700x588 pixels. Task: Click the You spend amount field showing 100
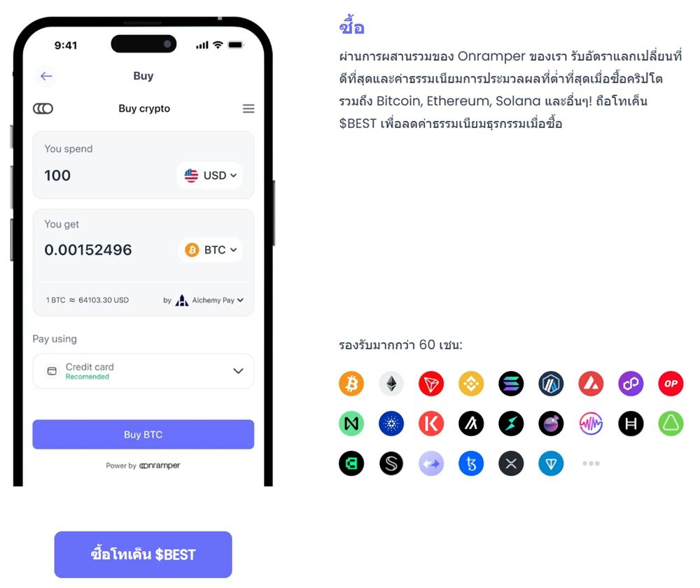[107, 176]
